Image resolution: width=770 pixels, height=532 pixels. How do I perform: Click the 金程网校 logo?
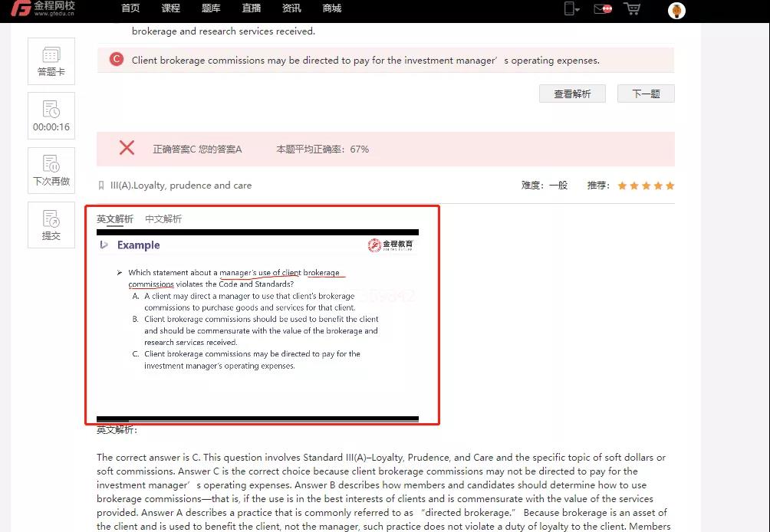click(x=44, y=8)
